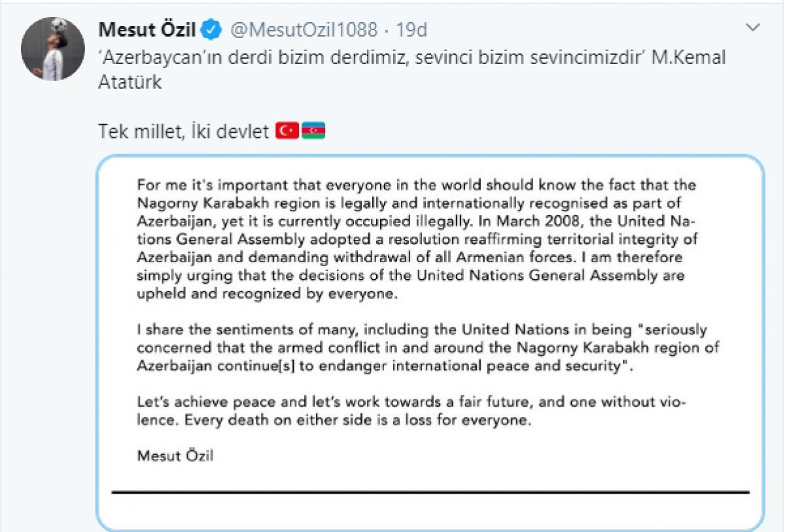Click the 'Tek millet, İki devlet' text
This screenshot has height=532, width=785.
pyautogui.click(x=183, y=129)
